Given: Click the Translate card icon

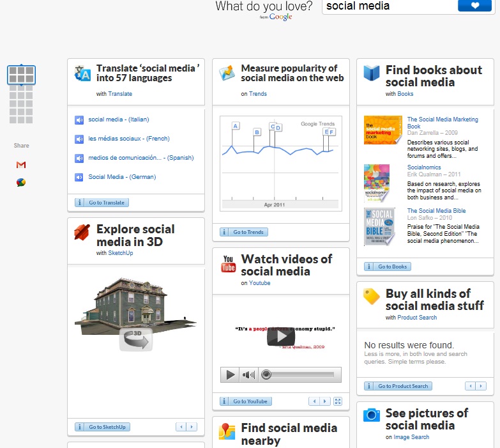Looking at the screenshot, I should tap(83, 73).
